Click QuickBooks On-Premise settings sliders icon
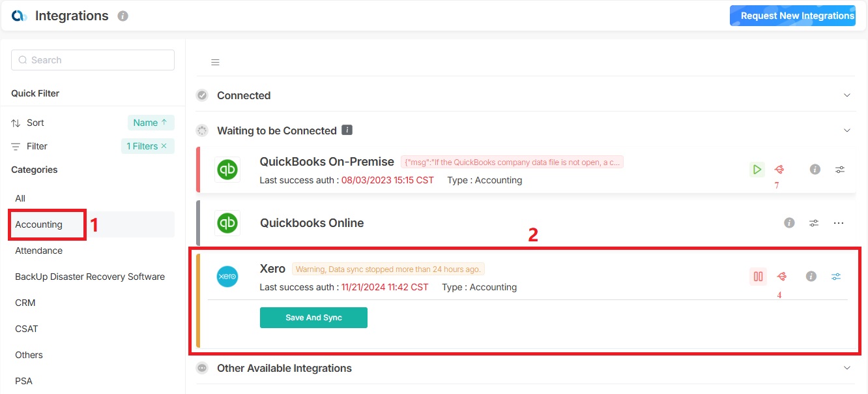This screenshot has height=394, width=868. click(840, 170)
